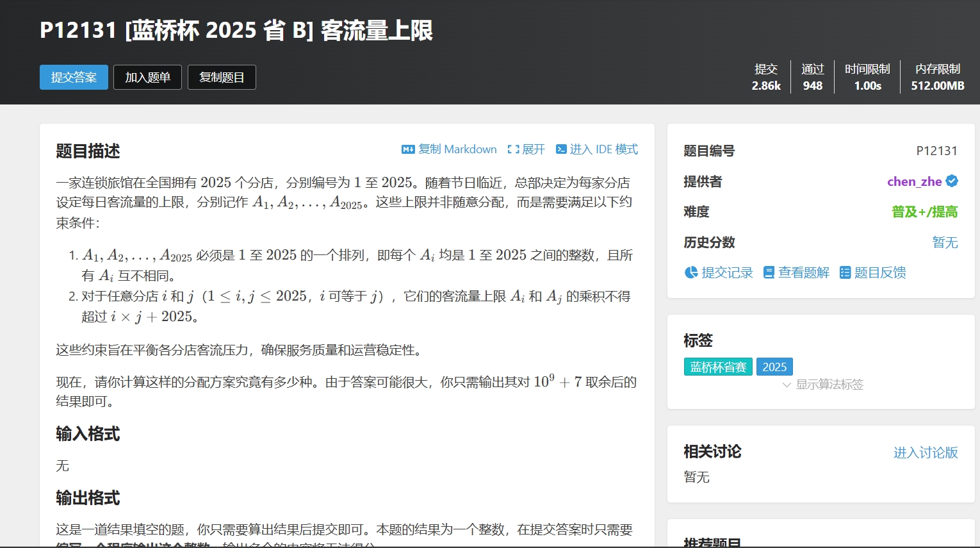Click the list icon for 题目反馈
980x548 pixels.
[845, 272]
